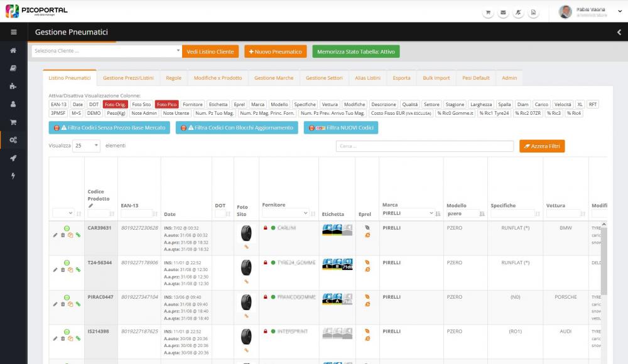
Task: Toggle the Etichetta column visibility
Action: (219, 105)
